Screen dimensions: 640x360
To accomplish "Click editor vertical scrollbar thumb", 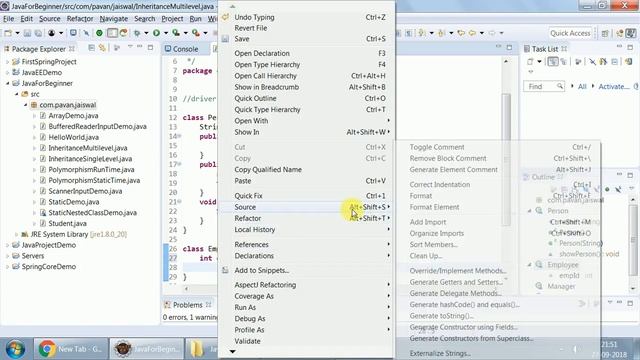I will (506, 159).
